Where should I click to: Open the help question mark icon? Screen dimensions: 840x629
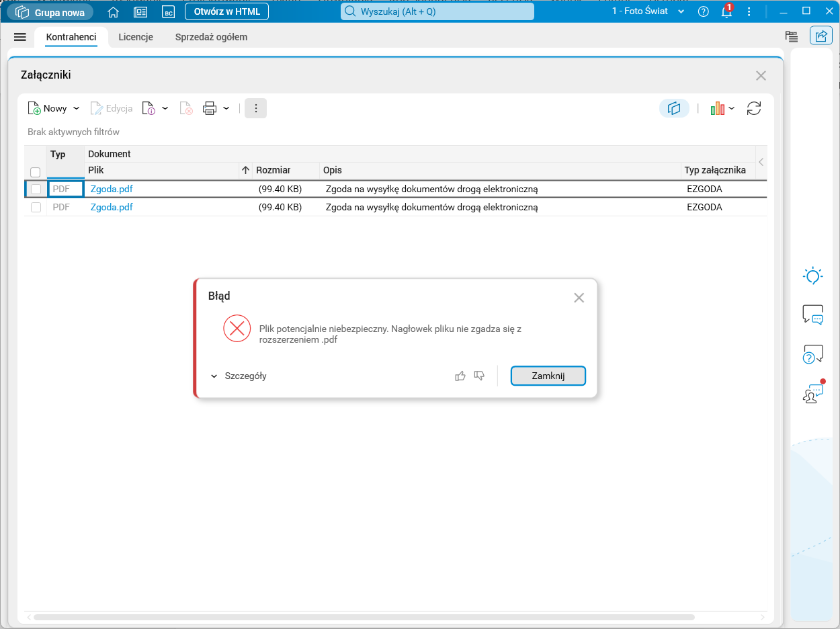pyautogui.click(x=704, y=11)
